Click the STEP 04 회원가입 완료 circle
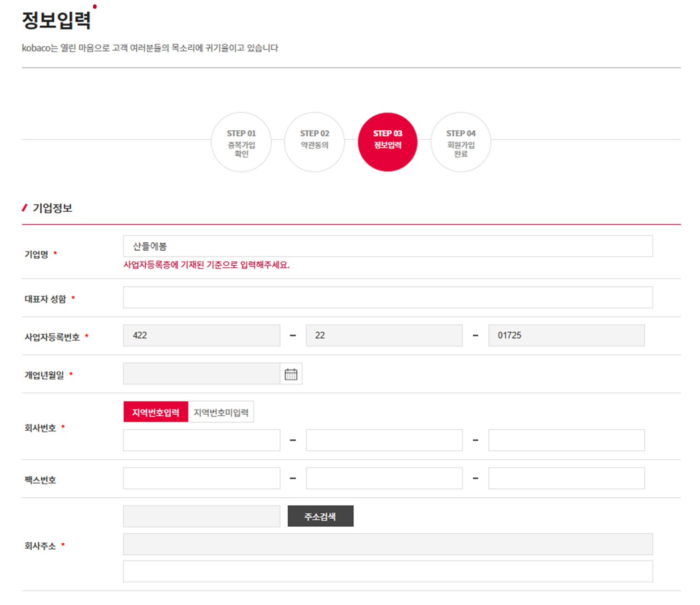Viewport: 700px width, 605px height. 461,142
